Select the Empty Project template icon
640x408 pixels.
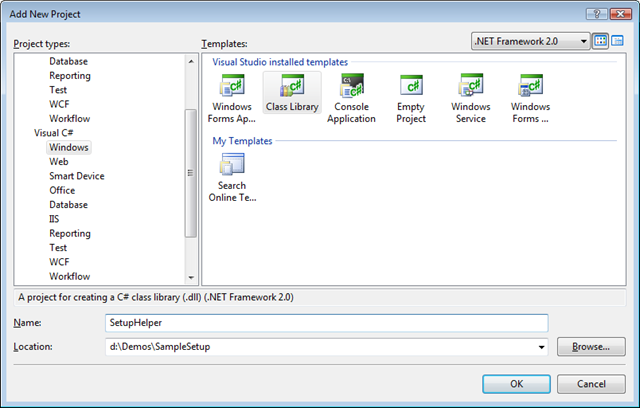coord(411,86)
